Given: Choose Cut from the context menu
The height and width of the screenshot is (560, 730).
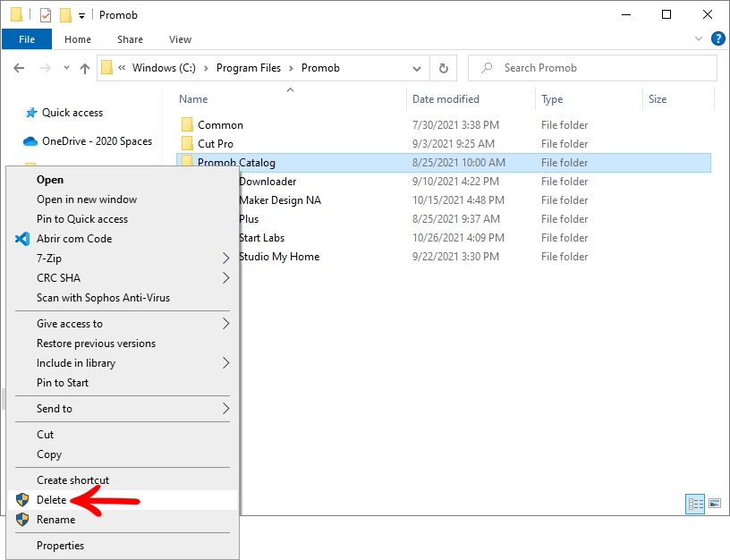Looking at the screenshot, I should (123, 435).
